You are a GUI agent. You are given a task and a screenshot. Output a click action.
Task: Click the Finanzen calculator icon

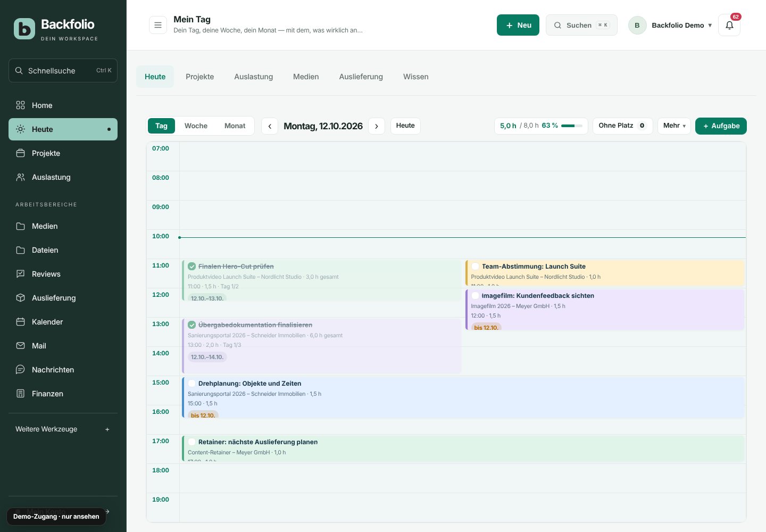[21, 394]
